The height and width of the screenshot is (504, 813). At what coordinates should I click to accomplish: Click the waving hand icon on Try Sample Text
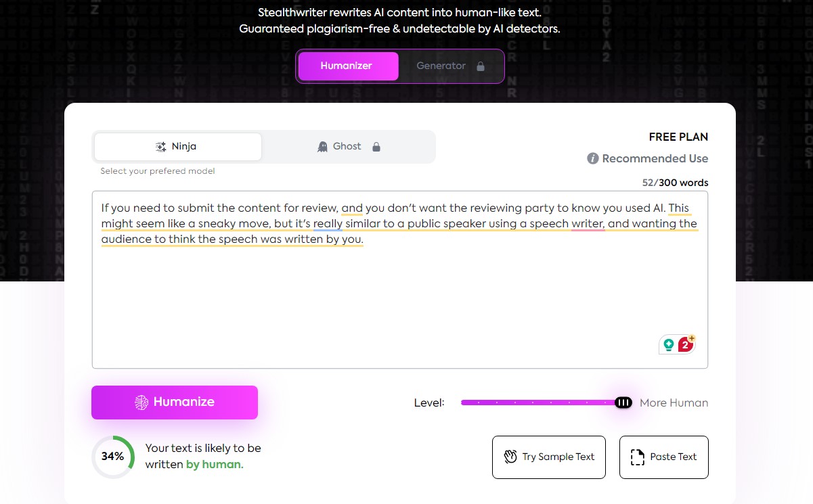click(x=510, y=457)
